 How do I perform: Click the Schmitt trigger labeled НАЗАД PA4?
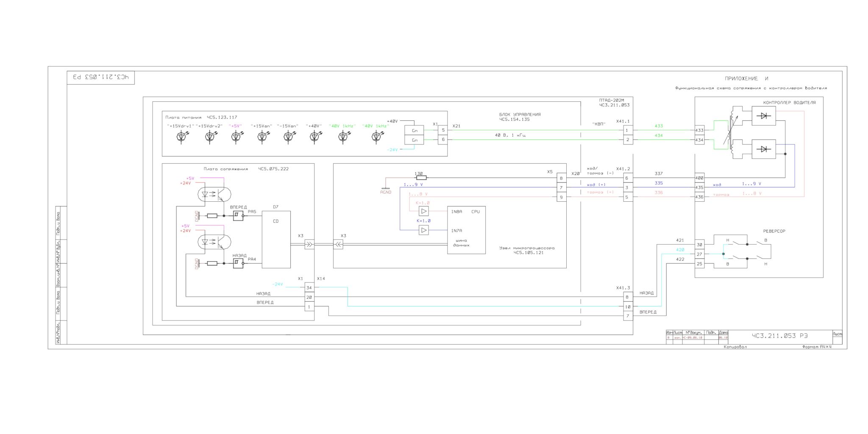(238, 263)
